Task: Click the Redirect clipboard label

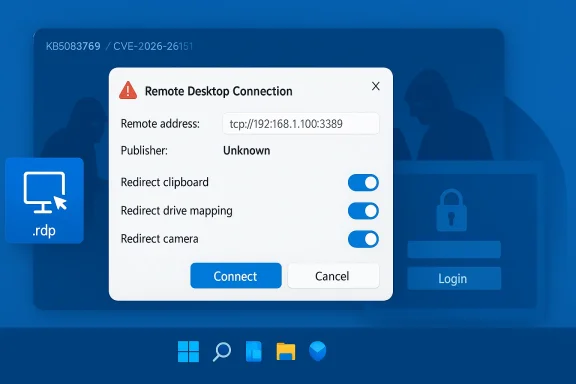Action: (x=165, y=182)
